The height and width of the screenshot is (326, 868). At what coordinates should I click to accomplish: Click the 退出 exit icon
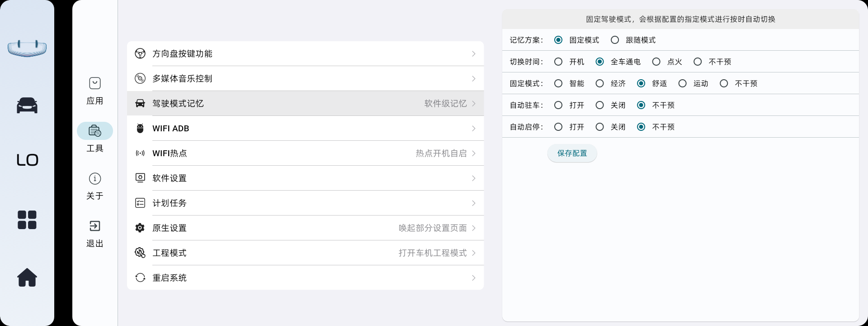(x=95, y=226)
